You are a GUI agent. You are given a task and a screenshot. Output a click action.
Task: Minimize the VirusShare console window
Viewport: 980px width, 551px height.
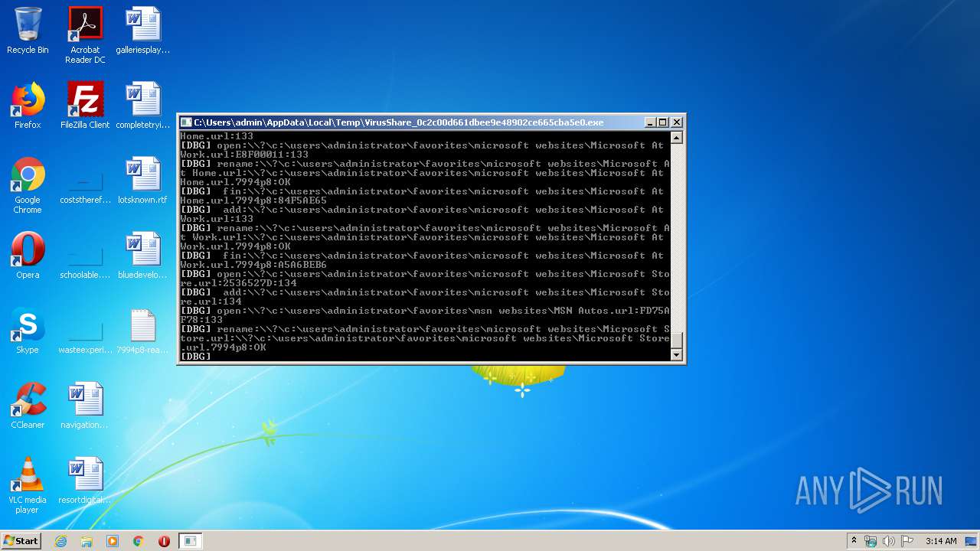tap(650, 122)
